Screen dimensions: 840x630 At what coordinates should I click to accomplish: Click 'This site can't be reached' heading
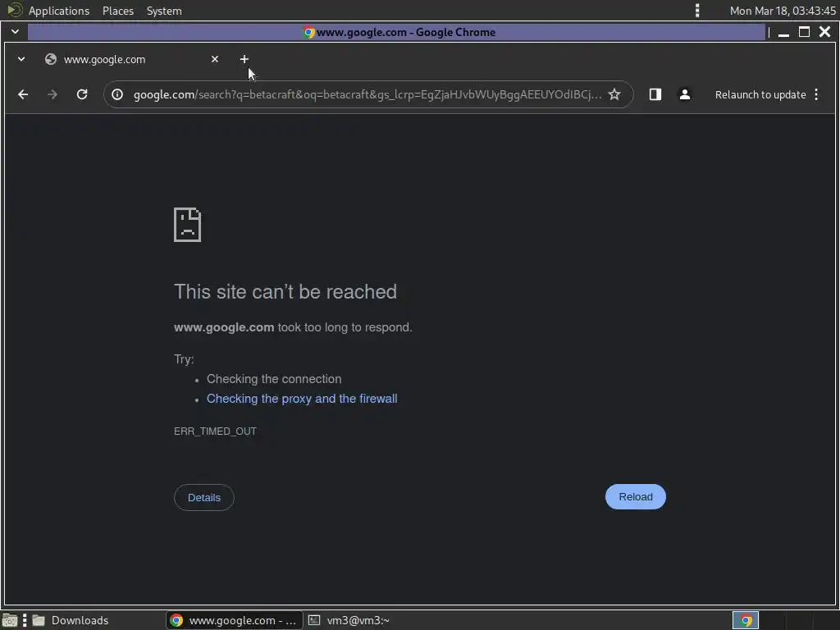285,292
